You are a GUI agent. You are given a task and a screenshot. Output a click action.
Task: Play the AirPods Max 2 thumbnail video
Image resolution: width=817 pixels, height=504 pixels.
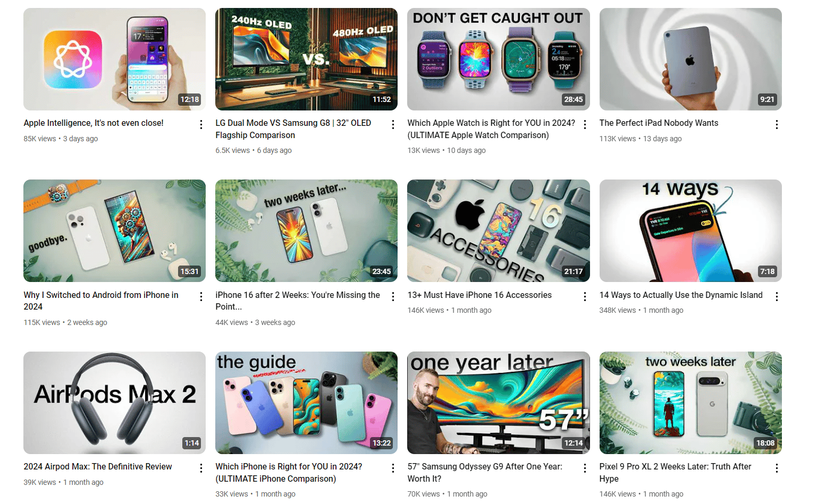[x=114, y=403]
